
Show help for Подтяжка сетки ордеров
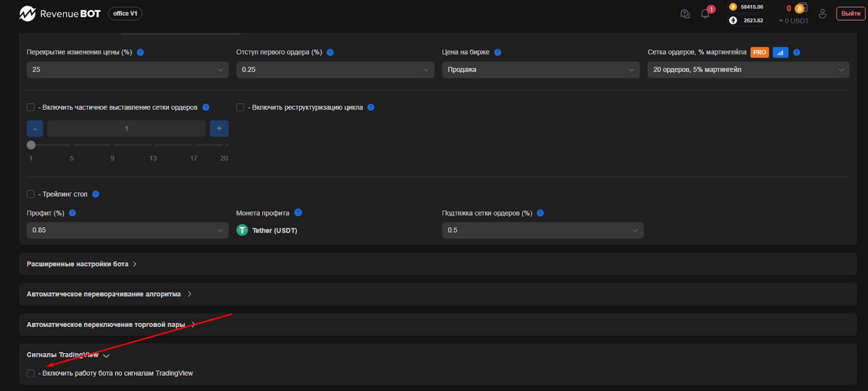coord(540,213)
